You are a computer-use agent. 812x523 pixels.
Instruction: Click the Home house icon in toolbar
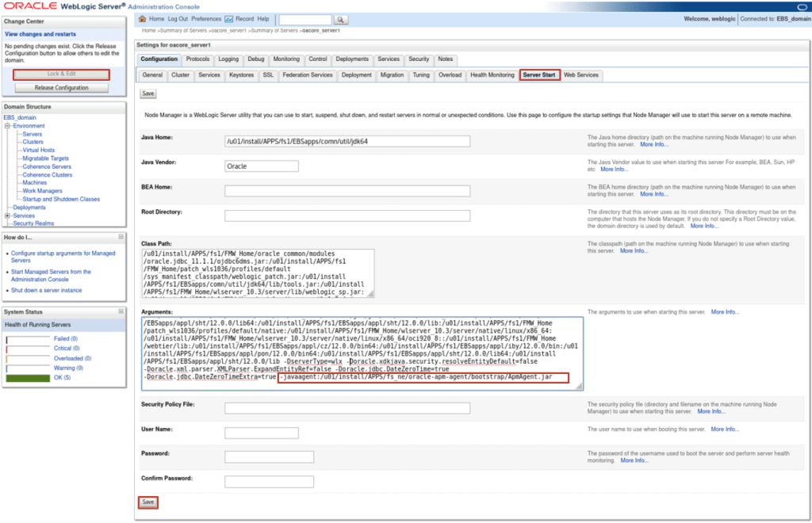(x=143, y=18)
